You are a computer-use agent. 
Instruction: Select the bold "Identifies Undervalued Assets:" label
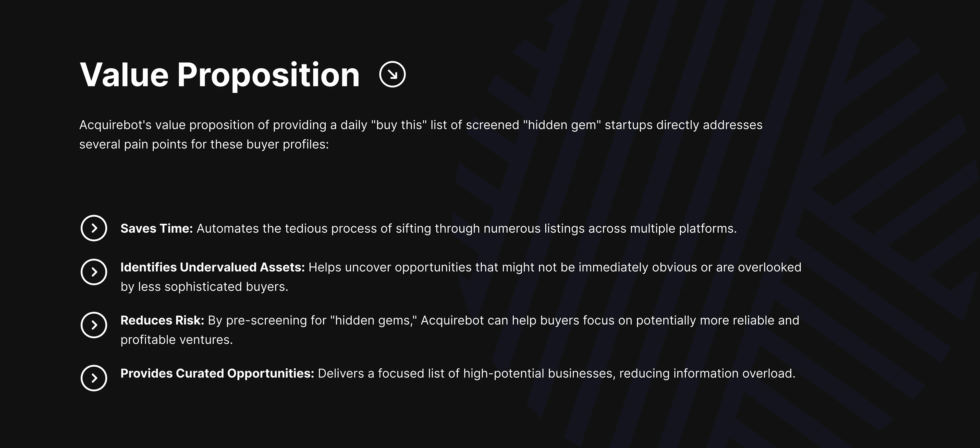(x=213, y=267)
